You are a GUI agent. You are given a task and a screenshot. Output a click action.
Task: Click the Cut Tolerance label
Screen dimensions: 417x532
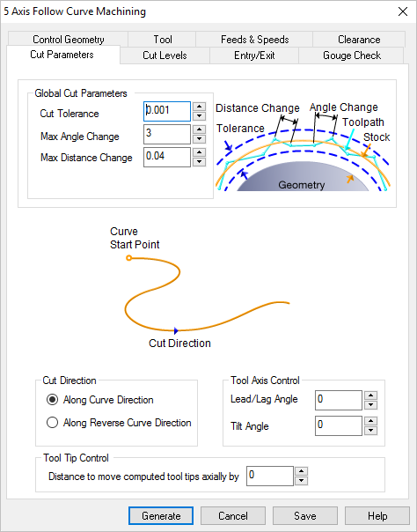[69, 114]
